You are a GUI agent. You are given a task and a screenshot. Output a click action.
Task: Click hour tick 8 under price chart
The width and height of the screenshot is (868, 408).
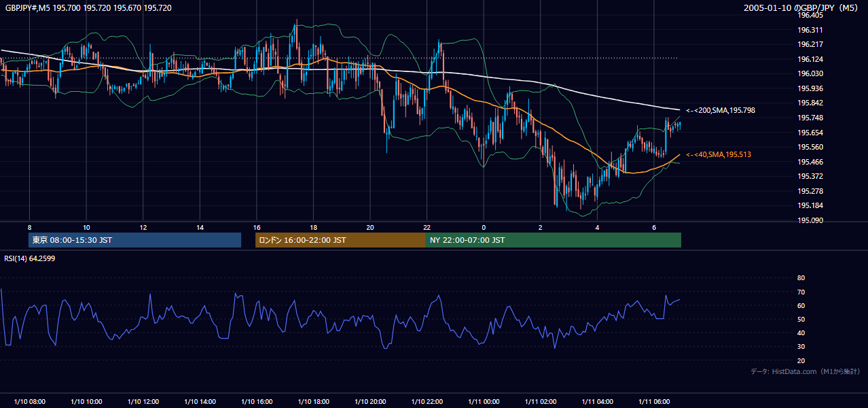[x=30, y=226]
